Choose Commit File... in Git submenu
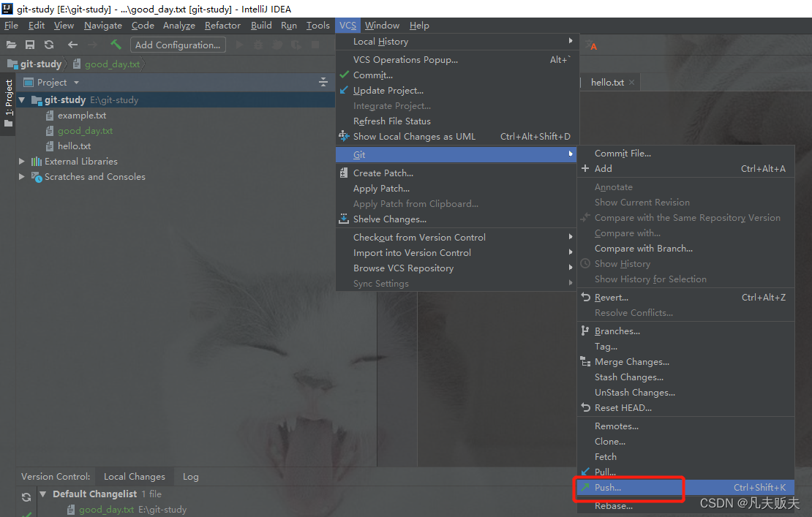812x517 pixels. (x=686, y=154)
